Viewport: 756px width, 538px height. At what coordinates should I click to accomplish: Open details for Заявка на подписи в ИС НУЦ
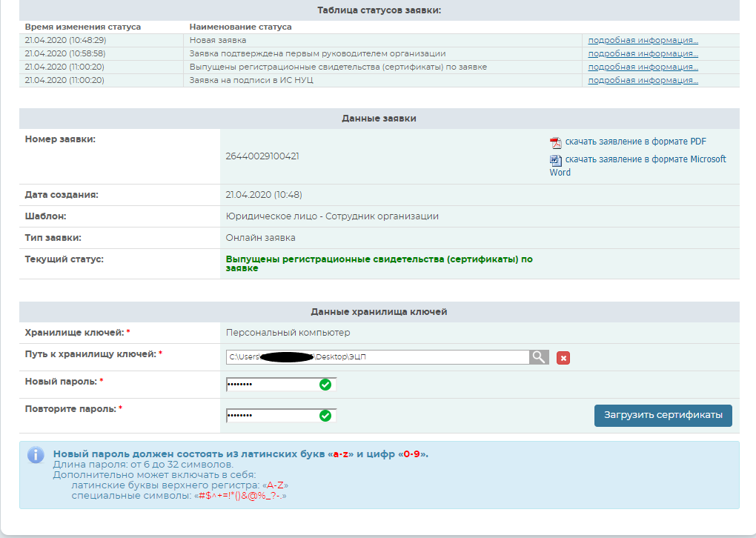643,80
